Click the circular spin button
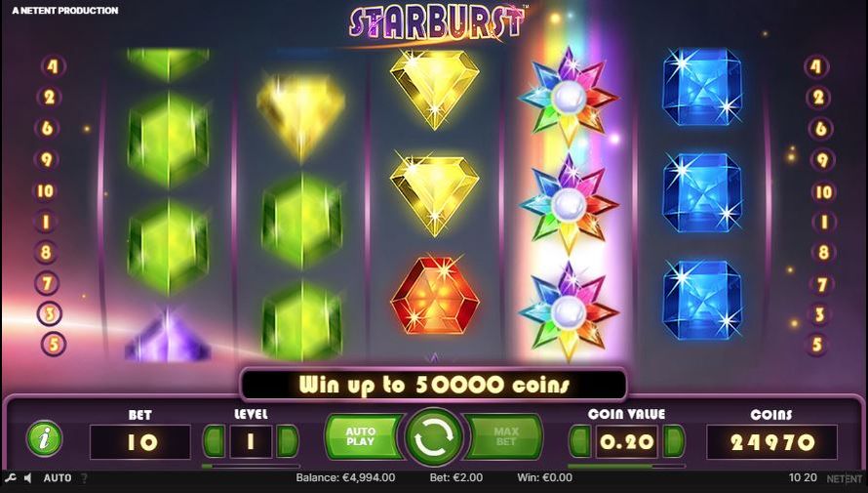Screen dimensions: 868x493 click(434, 438)
